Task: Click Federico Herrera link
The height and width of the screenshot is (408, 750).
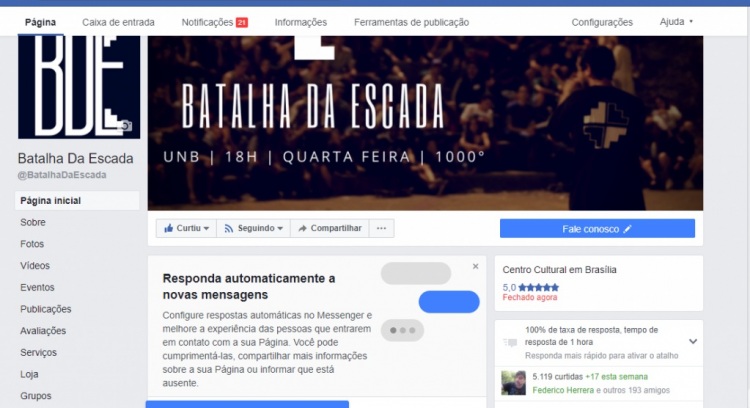Action: coord(563,390)
